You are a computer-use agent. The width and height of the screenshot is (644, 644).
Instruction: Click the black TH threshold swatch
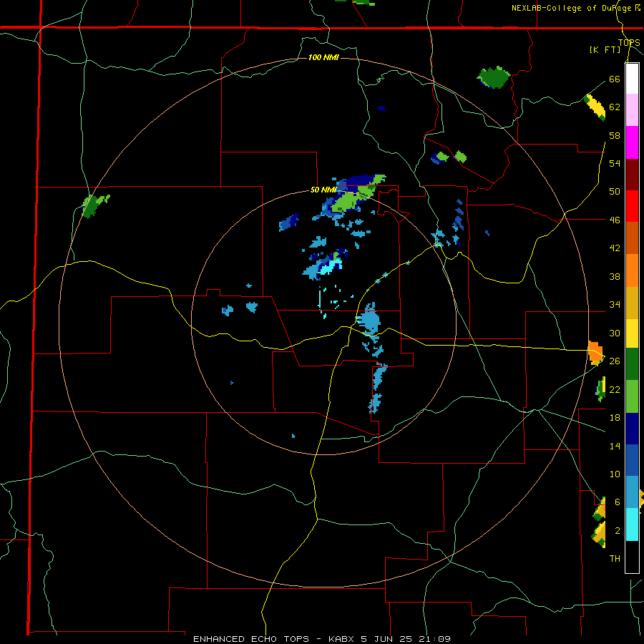(x=632, y=557)
